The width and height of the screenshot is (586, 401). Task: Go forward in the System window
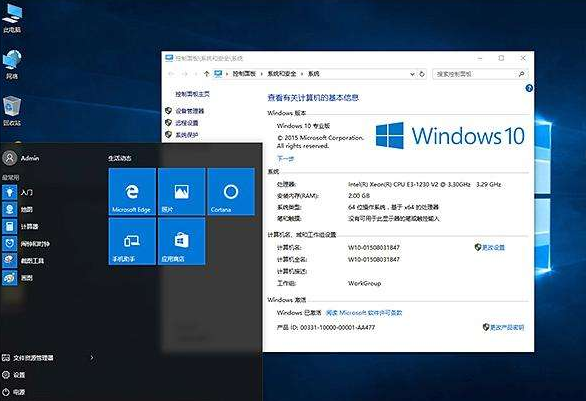(x=184, y=74)
